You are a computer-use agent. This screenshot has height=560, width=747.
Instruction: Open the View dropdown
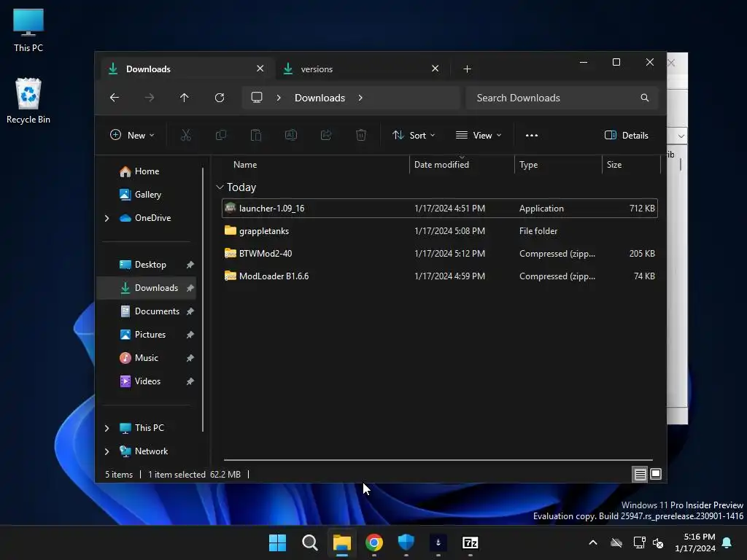479,135
